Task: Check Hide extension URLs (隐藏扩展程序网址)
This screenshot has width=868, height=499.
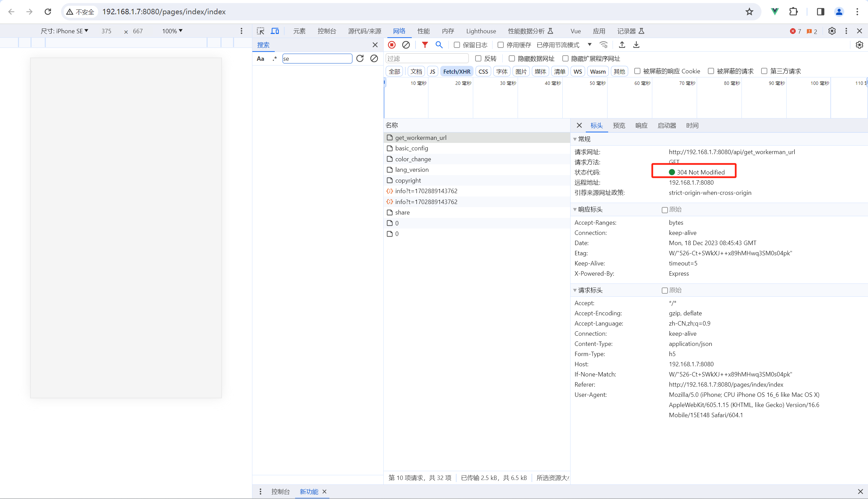Action: click(x=565, y=59)
